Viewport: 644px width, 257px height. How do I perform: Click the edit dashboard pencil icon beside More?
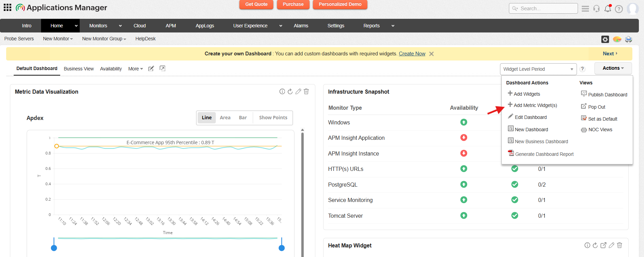click(151, 69)
